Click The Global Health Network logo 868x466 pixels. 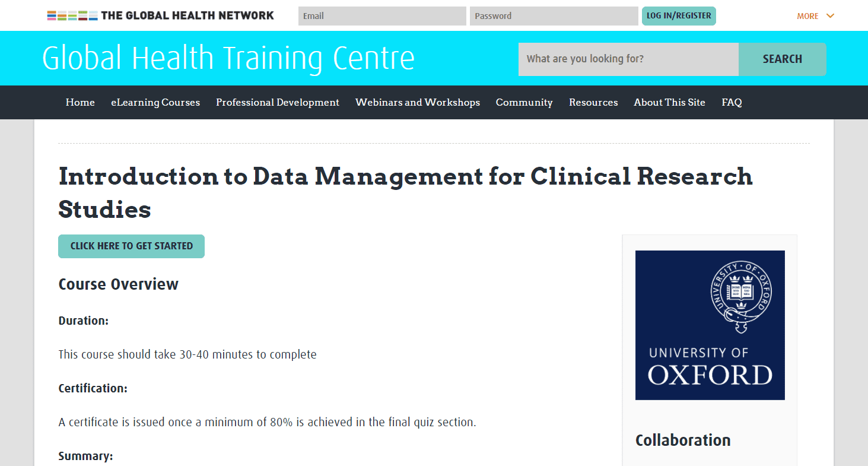[x=160, y=15]
